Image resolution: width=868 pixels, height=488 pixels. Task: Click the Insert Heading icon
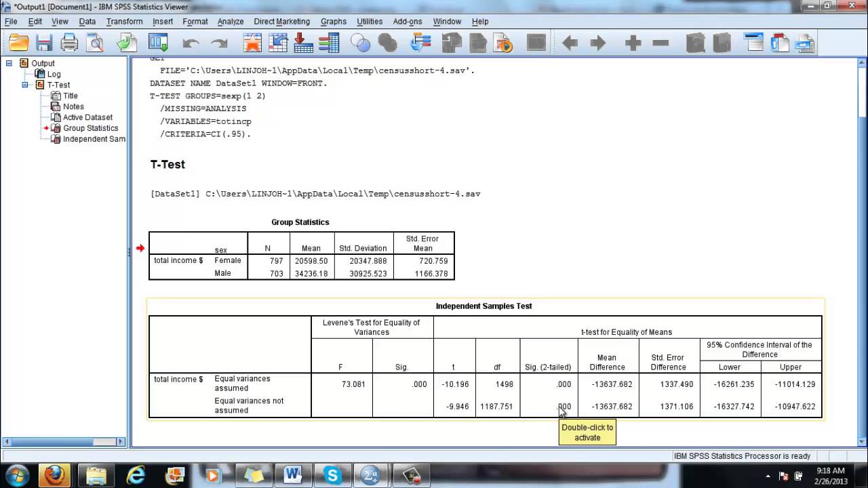pyautogui.click(x=755, y=43)
